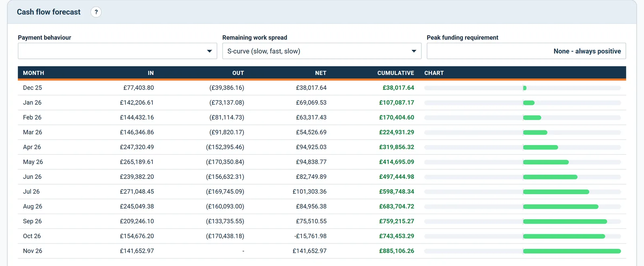
Task: Open the cash flow forecast help icon
Action: tap(96, 12)
